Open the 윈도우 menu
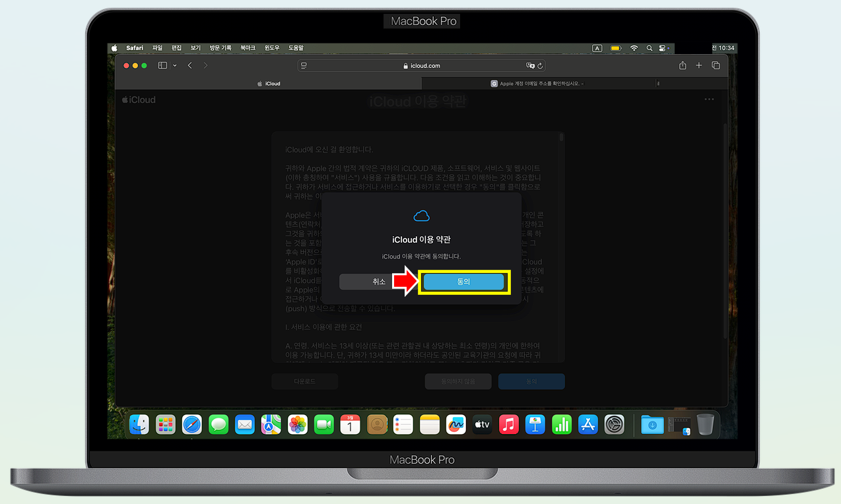Viewport: 841px width, 504px height. [272, 48]
